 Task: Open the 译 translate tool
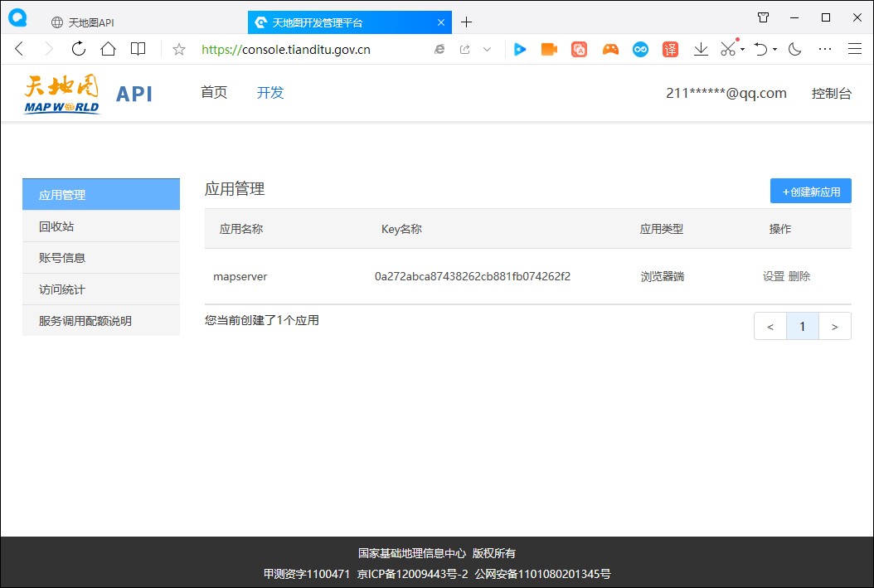pos(670,49)
